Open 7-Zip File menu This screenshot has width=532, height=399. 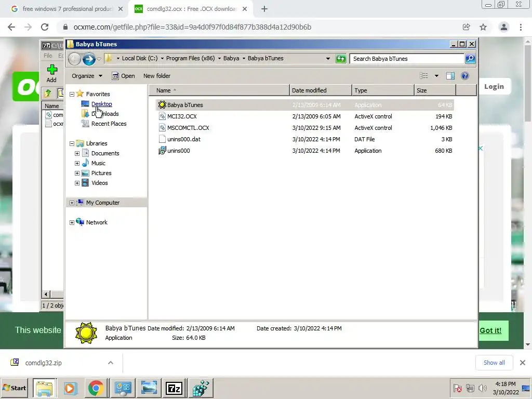pos(48,56)
